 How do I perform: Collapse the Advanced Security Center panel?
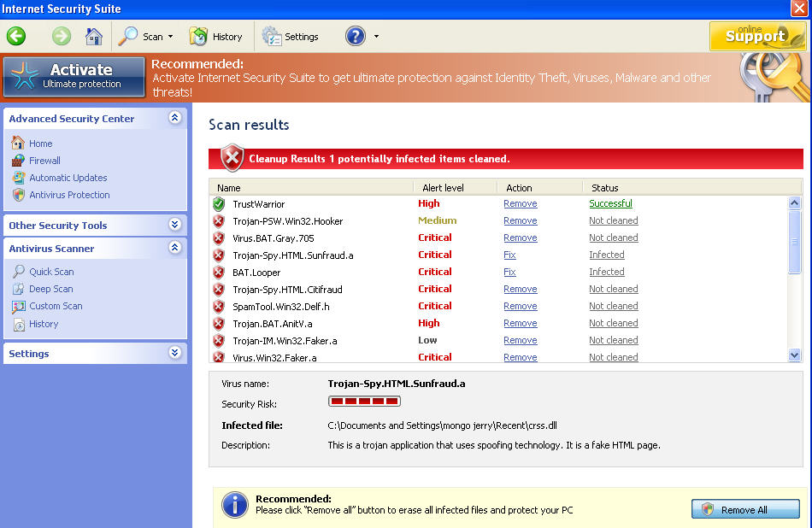(174, 118)
